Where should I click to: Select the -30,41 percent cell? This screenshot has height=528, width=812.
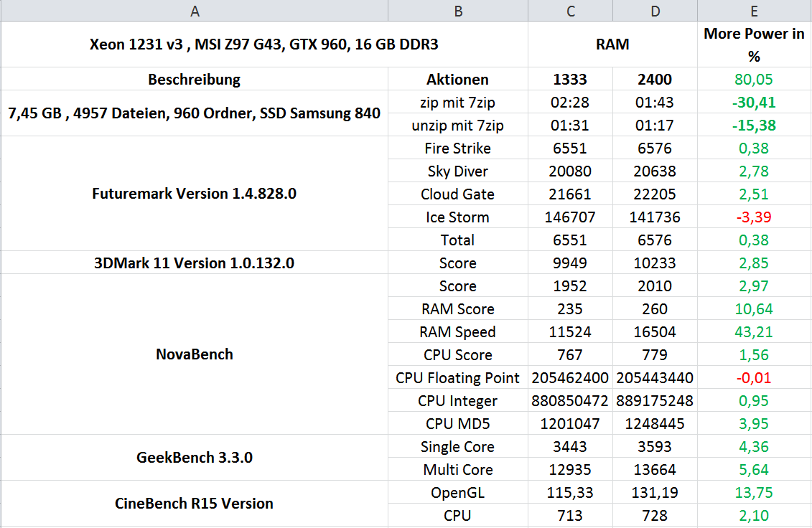754,103
